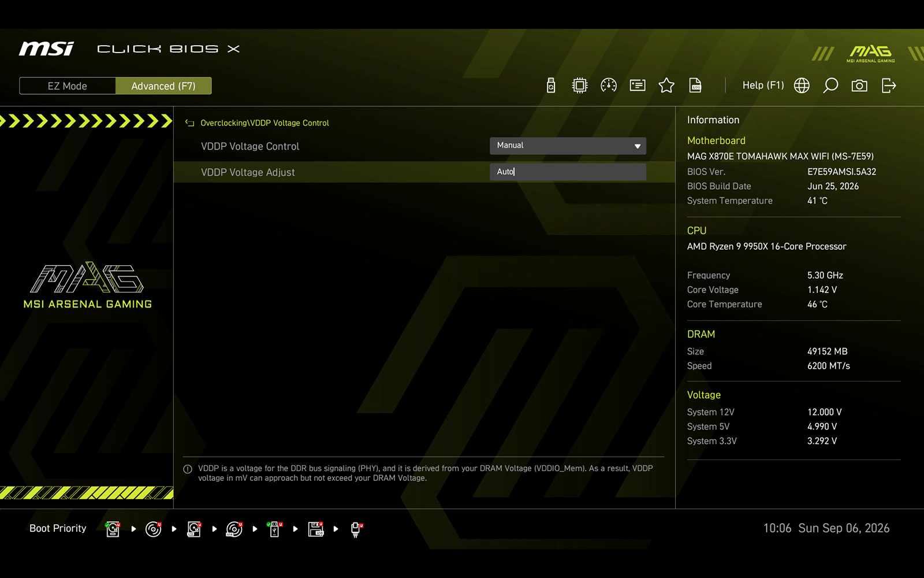
Task: Click the Manual dropdown arrow
Action: 638,146
